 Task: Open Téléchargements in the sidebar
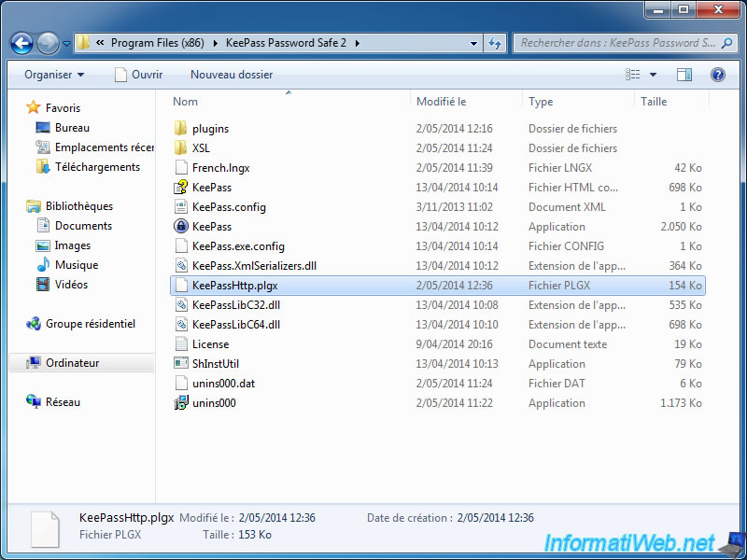[97, 167]
